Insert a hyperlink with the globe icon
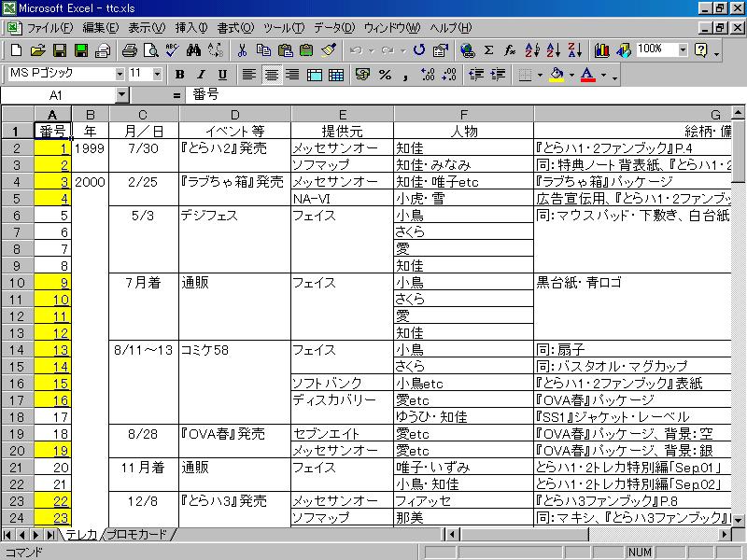The width and height of the screenshot is (747, 560). point(468,50)
